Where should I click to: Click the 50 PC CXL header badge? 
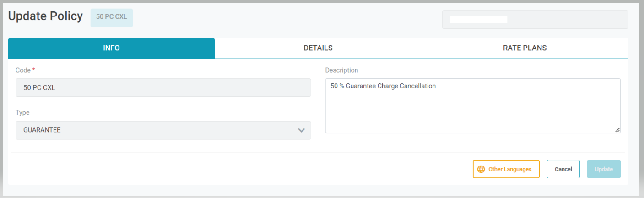click(x=112, y=17)
